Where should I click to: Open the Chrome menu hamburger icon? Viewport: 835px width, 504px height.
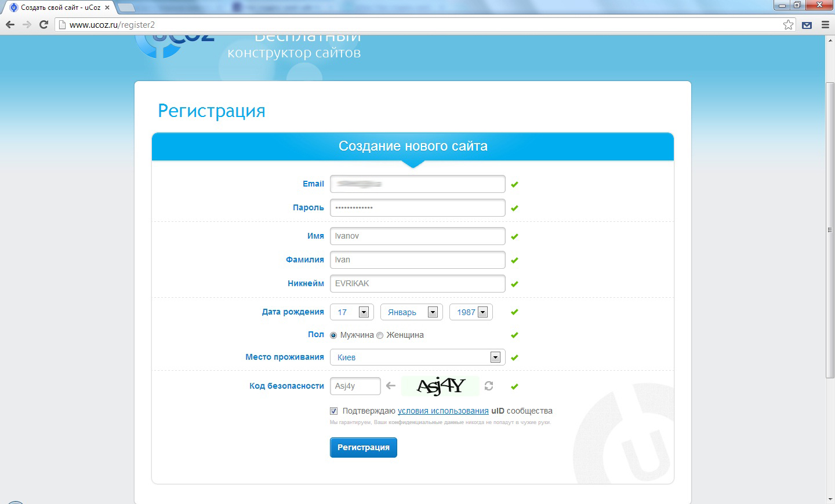tap(825, 25)
